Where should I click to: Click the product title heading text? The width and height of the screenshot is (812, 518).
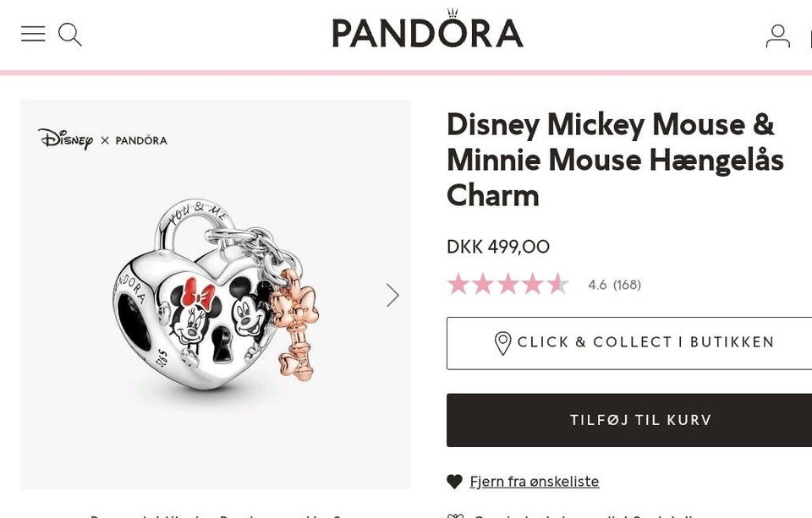615,160
